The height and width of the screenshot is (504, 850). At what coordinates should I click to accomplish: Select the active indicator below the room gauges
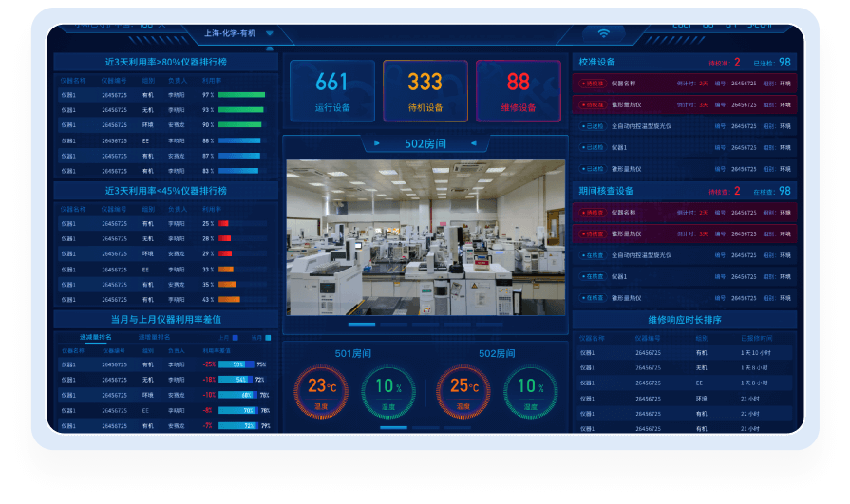[393, 427]
